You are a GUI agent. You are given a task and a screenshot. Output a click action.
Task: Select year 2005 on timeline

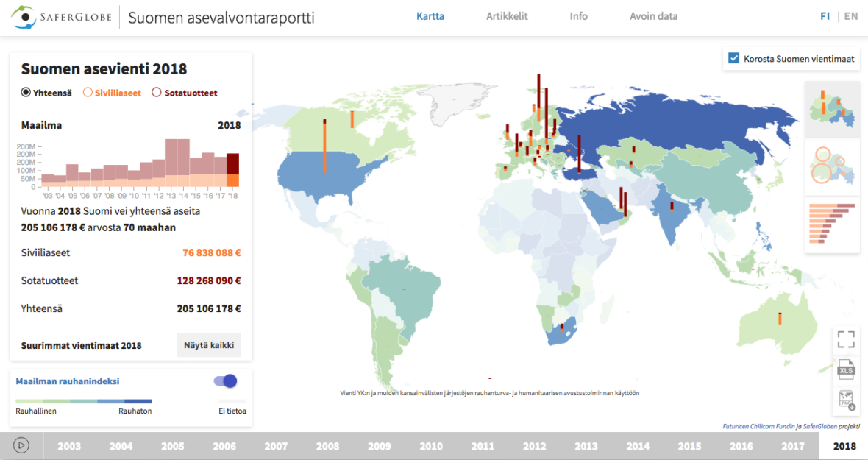click(173, 446)
